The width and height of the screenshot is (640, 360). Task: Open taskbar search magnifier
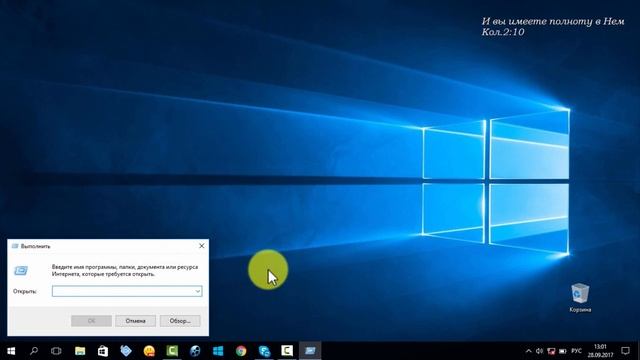34,351
